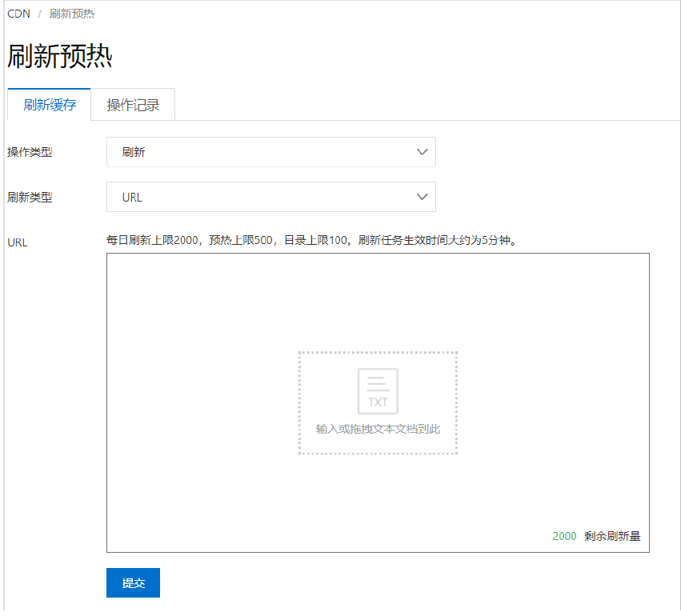Open the 刷新类型 dropdown showing URL
This screenshot has width=681, height=616.
pos(270,197)
